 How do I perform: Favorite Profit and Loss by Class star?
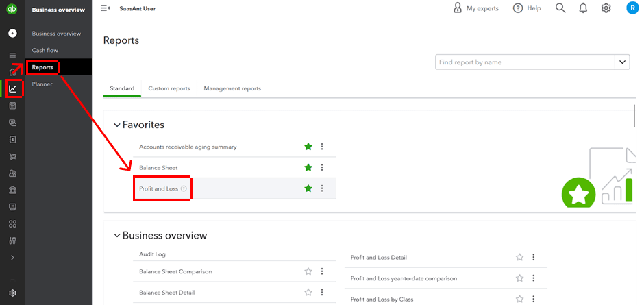[519, 300]
